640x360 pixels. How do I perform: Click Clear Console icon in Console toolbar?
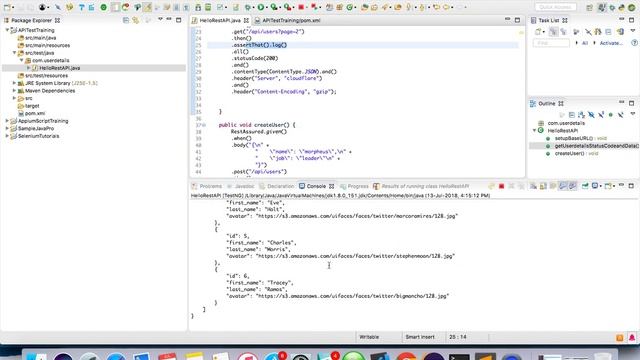point(533,186)
